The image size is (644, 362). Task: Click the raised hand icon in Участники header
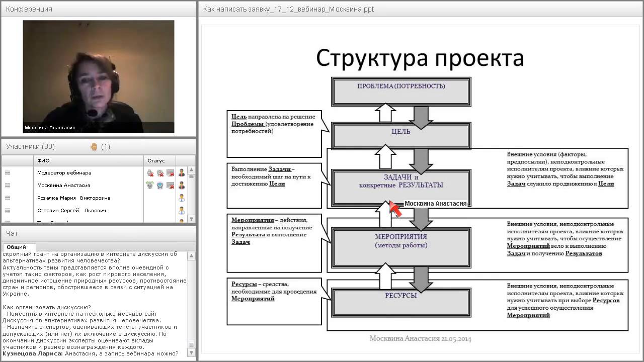tap(94, 147)
